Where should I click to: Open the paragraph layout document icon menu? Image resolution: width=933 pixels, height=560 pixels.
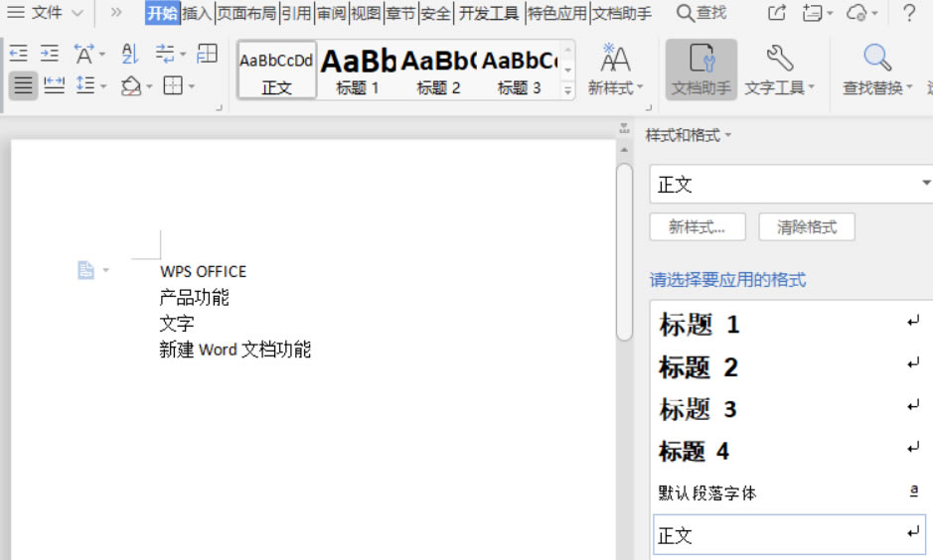coord(93,270)
